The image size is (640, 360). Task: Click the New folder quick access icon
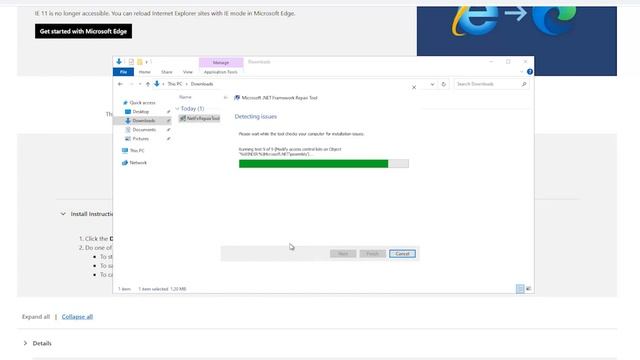[140, 62]
